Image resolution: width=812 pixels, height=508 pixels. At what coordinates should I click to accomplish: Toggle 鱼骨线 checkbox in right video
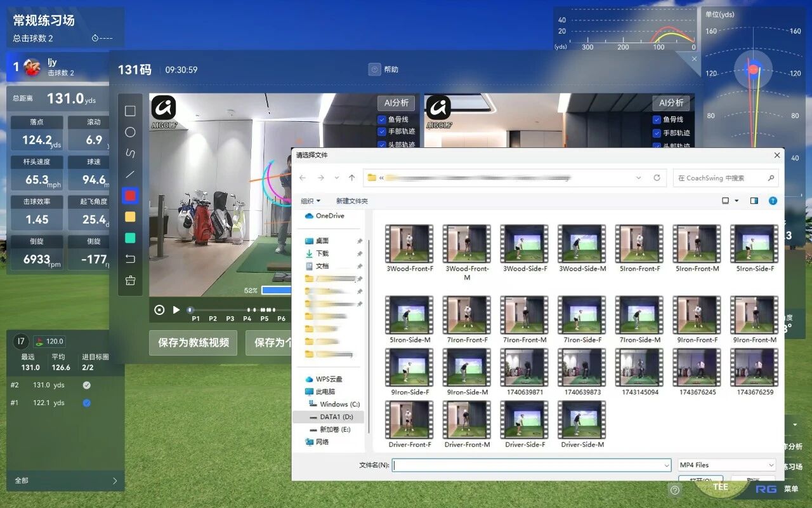pos(657,119)
